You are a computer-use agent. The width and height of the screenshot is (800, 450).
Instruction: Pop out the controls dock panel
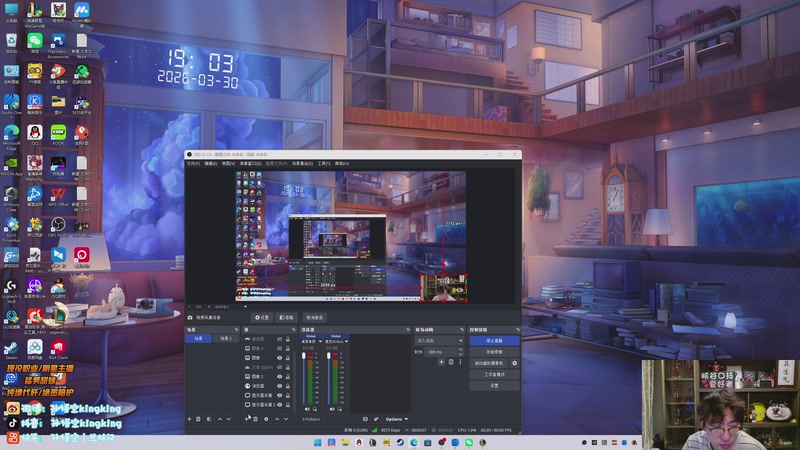518,330
